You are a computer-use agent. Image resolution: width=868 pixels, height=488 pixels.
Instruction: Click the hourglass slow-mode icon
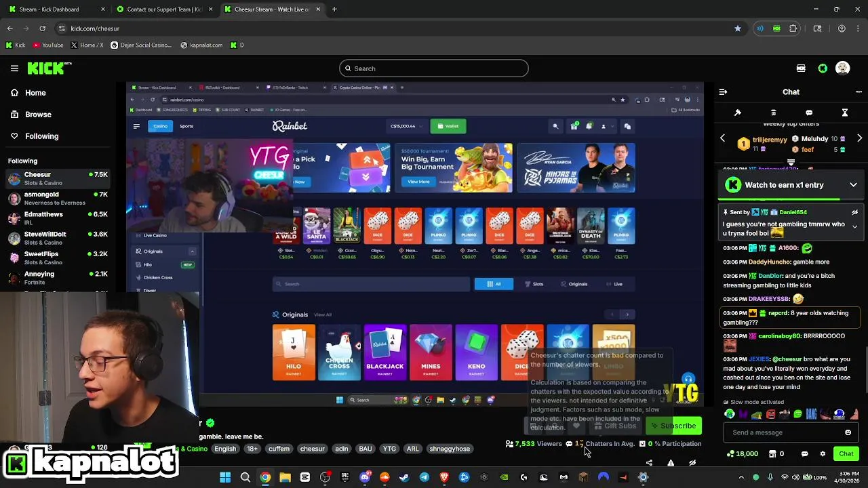pos(845,113)
